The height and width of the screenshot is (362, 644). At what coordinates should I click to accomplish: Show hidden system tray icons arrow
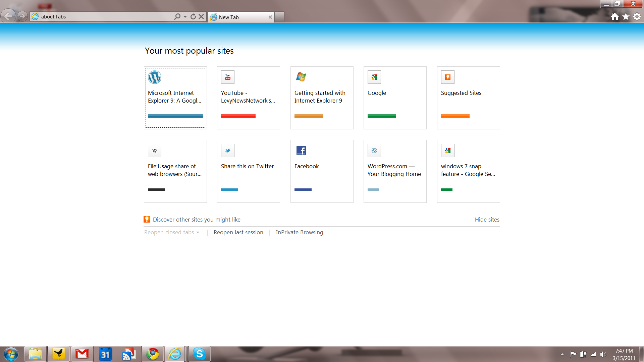[562, 354]
